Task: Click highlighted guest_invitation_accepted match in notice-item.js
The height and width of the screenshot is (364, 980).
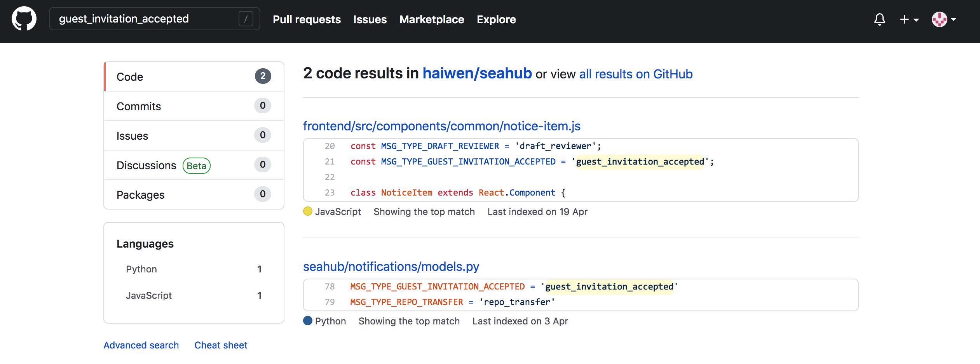Action: click(x=640, y=161)
